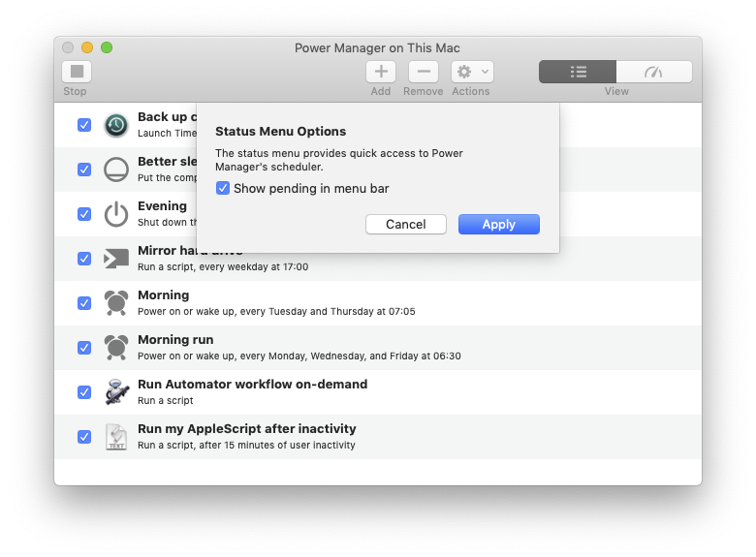The image size is (756, 557).
Task: Disable the Better sleep event checkbox
Action: tap(84, 170)
